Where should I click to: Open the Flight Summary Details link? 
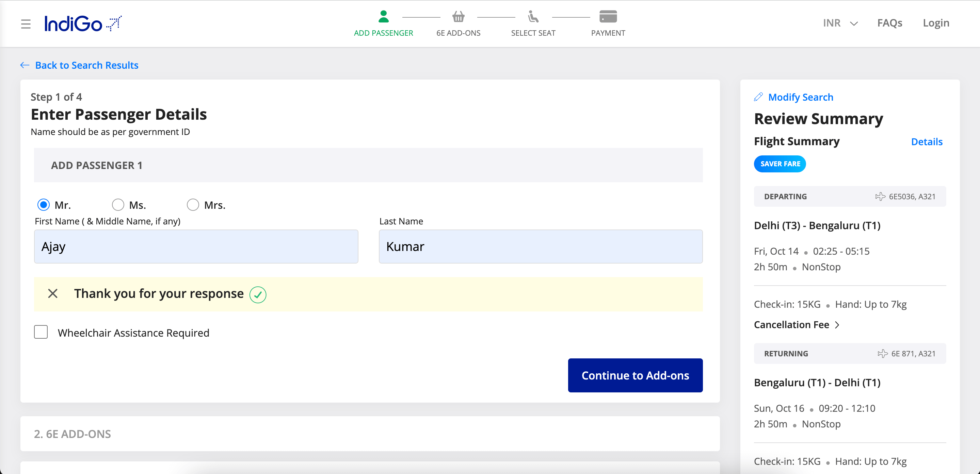(927, 141)
